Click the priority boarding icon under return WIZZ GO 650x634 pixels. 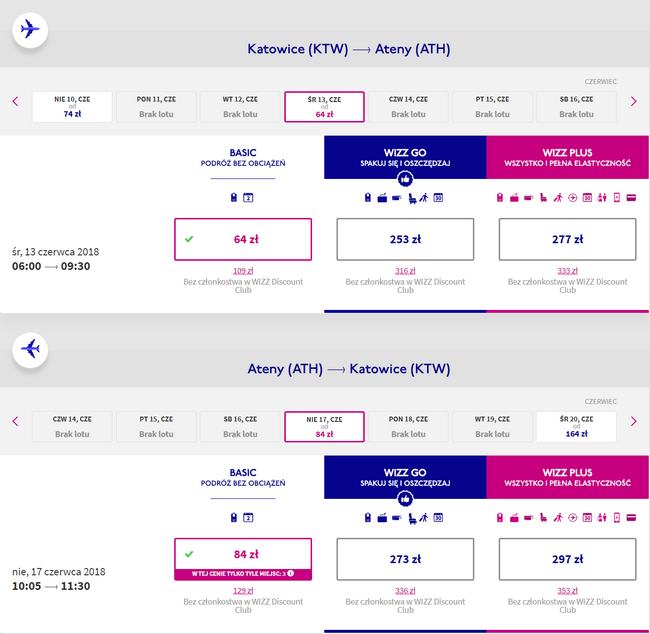[x=424, y=517]
